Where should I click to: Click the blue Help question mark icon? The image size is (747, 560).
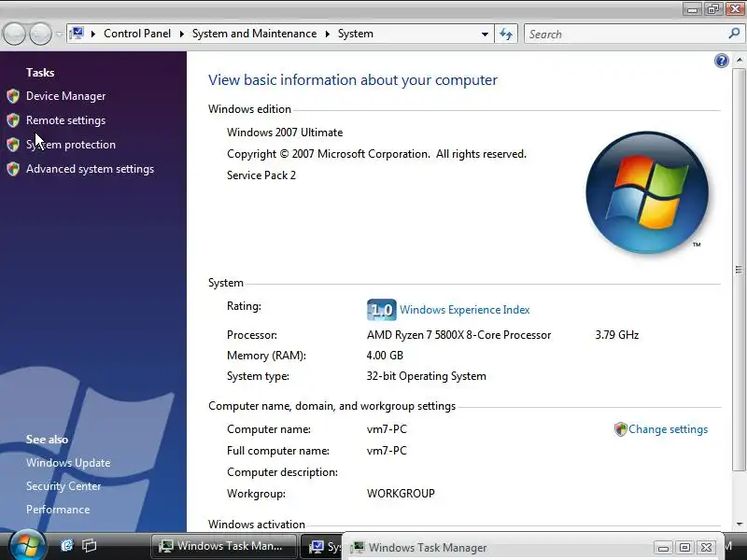pos(721,61)
